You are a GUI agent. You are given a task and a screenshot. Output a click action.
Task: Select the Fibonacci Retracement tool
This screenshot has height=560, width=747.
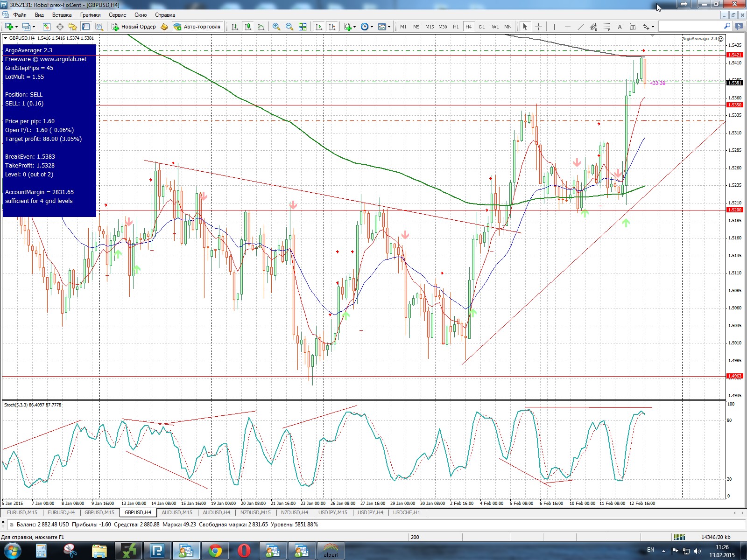(606, 27)
